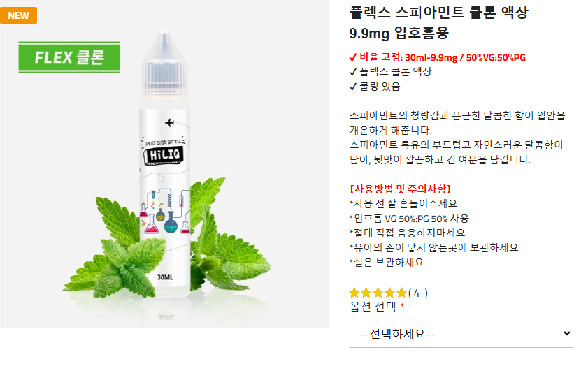This screenshot has width=588, height=366.
Task: Click the 비율 고정 30ml-9.9mg red text
Action: coord(443,57)
